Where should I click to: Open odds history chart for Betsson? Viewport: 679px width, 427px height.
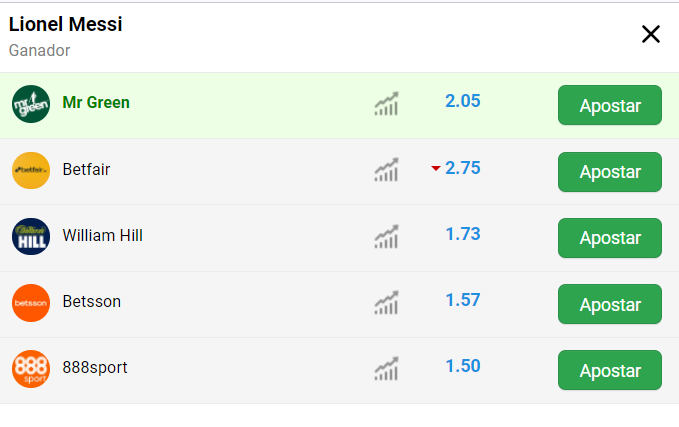click(x=386, y=302)
